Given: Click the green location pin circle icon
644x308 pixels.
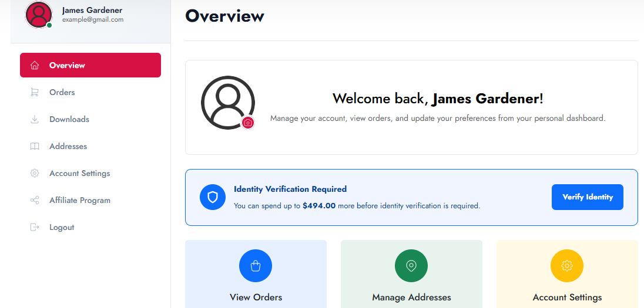Looking at the screenshot, I should (411, 266).
